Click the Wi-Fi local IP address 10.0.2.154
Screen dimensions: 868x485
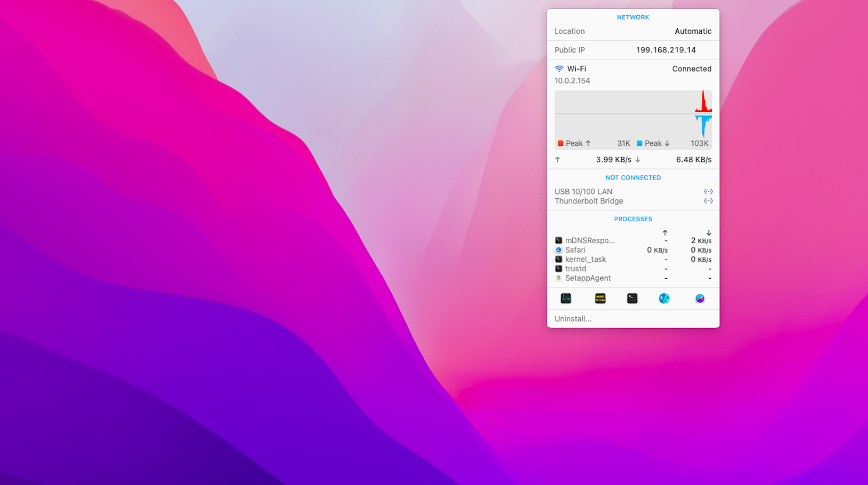572,81
